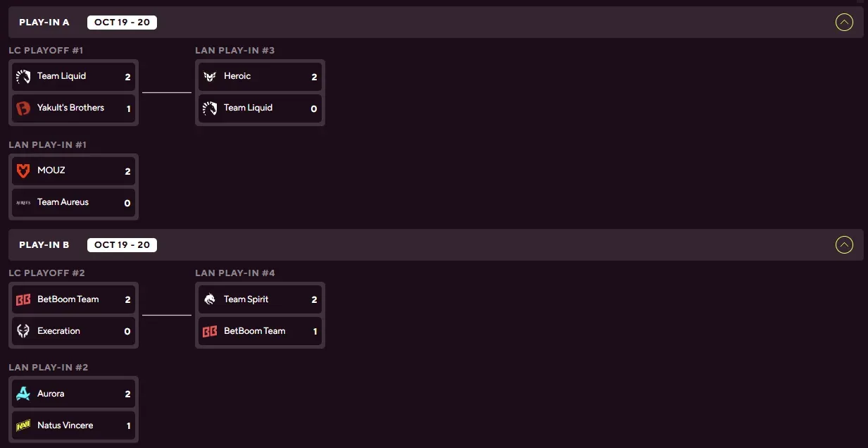868x448 pixels.
Task: Click the OCT 19 - 20 date badge under Play-In A
Action: tap(121, 22)
